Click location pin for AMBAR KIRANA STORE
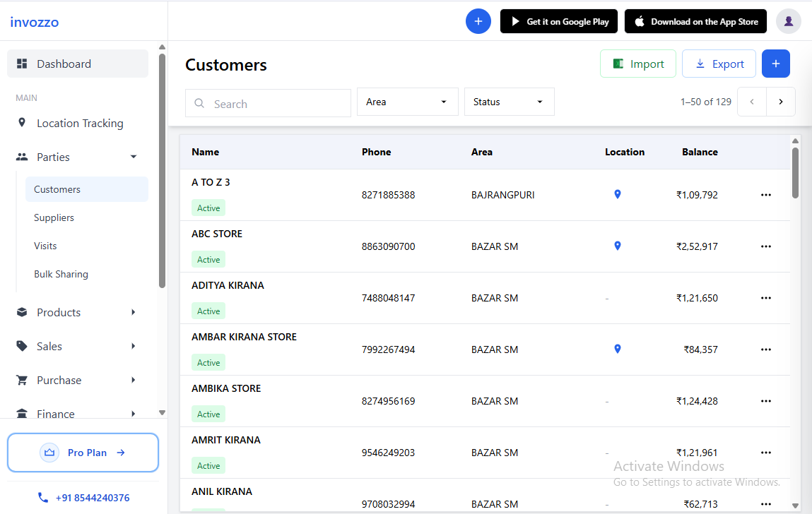 pos(617,349)
